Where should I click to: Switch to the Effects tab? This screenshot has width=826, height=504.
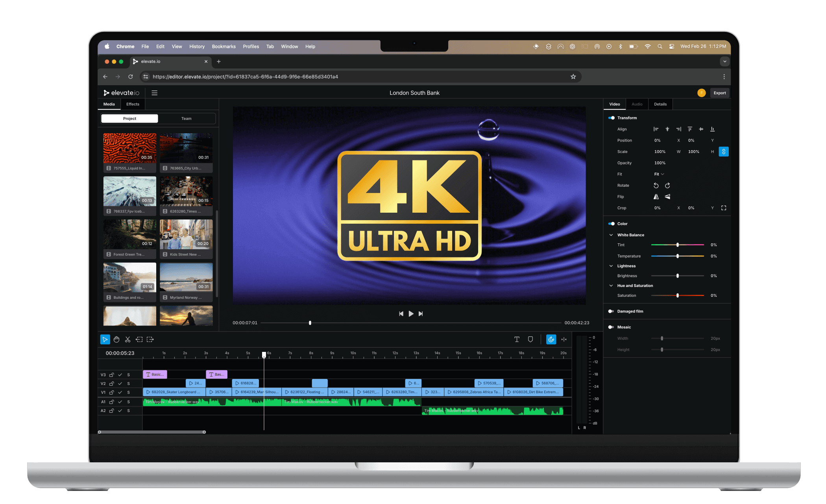click(133, 104)
